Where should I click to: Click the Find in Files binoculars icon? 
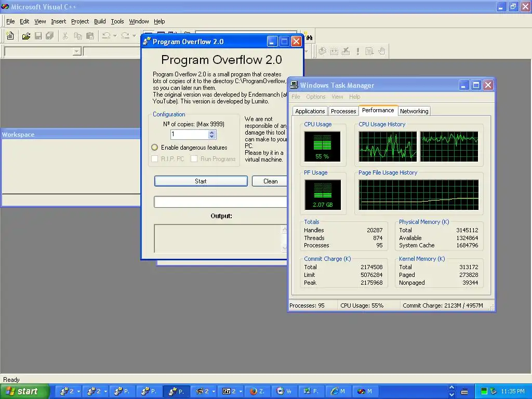coord(309,37)
